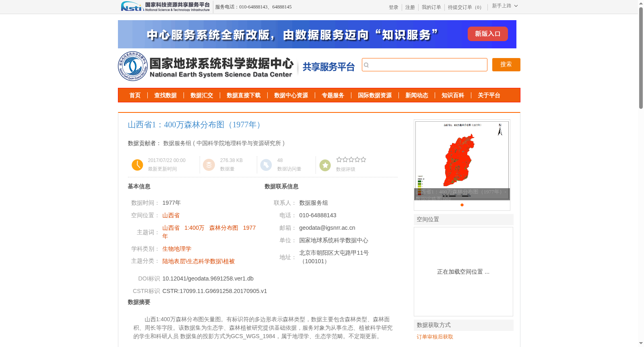Rate the dataset with the first star
Viewport: 644px width, 347px height.
point(339,160)
